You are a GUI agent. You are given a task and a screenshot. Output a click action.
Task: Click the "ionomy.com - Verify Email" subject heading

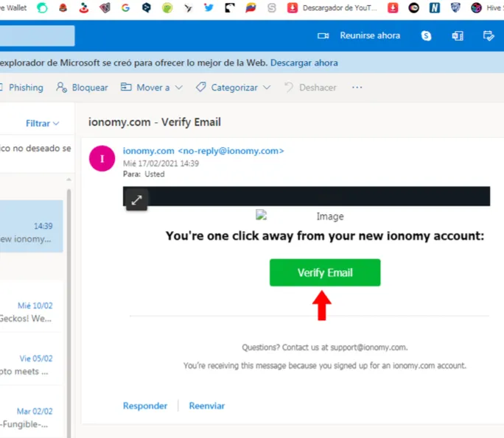coord(155,122)
